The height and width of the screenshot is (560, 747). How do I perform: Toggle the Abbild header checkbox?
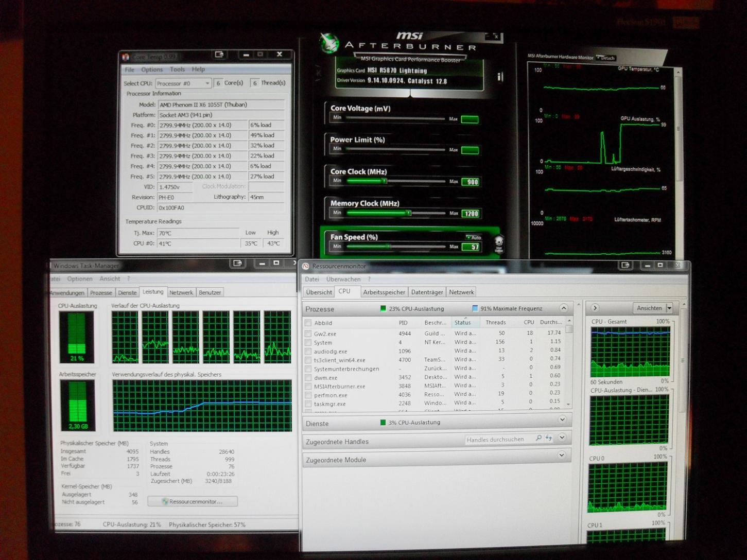(308, 323)
